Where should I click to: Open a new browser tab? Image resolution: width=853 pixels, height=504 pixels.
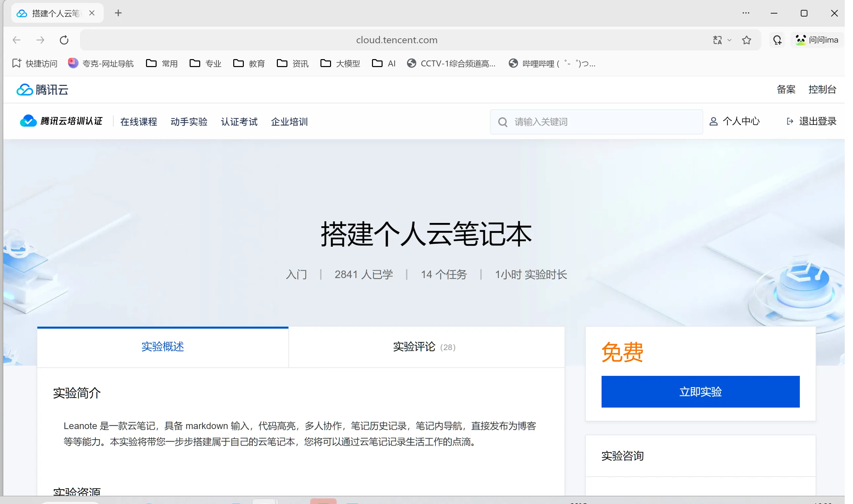(x=118, y=13)
